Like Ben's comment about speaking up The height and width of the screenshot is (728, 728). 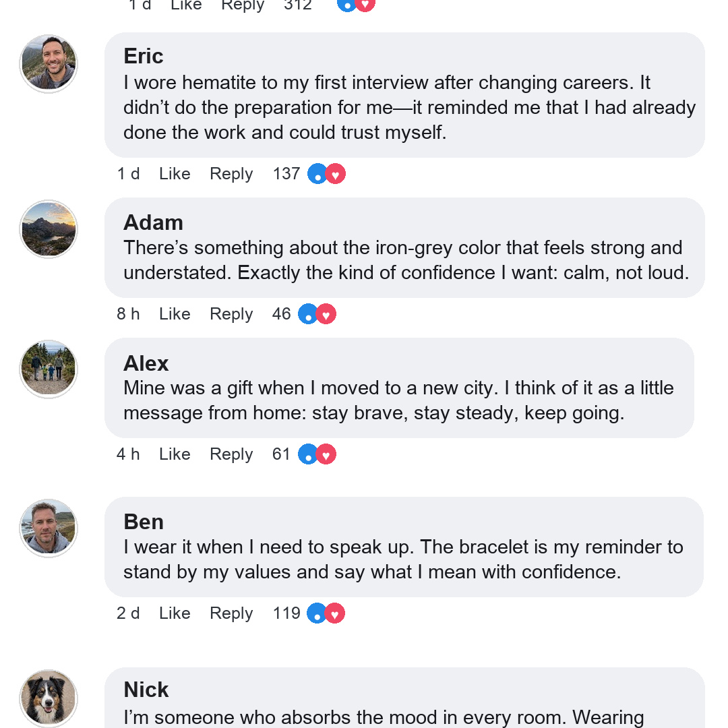click(x=175, y=613)
